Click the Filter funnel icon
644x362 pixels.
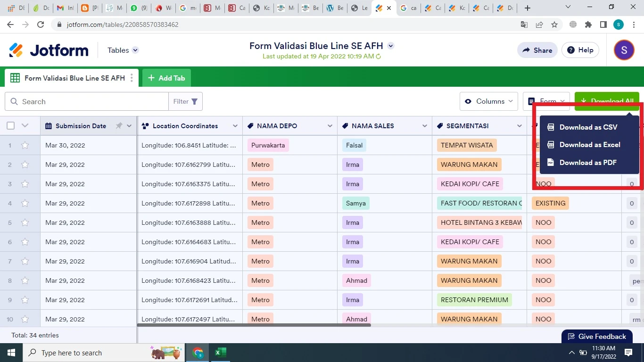point(194,101)
